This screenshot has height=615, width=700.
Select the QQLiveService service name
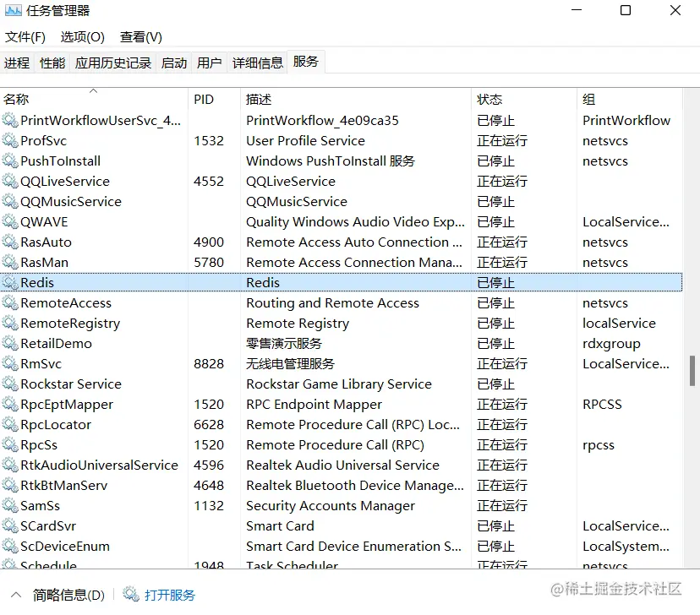[x=65, y=181]
